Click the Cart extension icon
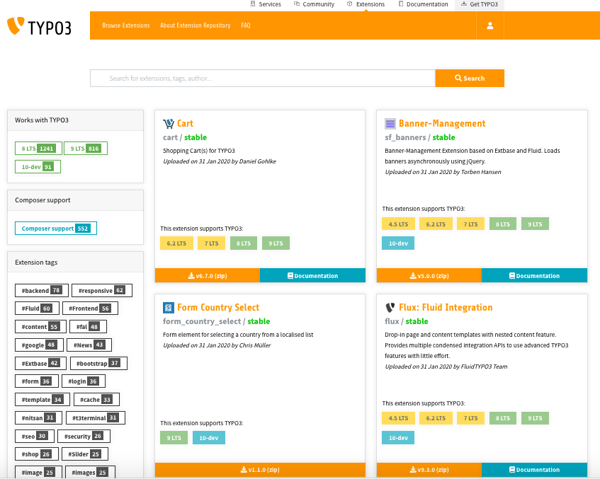Screen dimensions: 600x479 (x=169, y=124)
